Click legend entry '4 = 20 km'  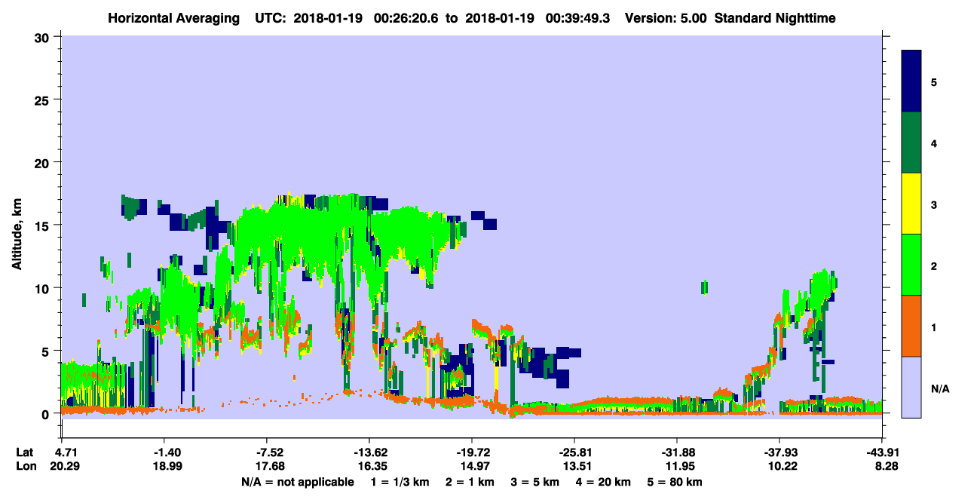(603, 482)
